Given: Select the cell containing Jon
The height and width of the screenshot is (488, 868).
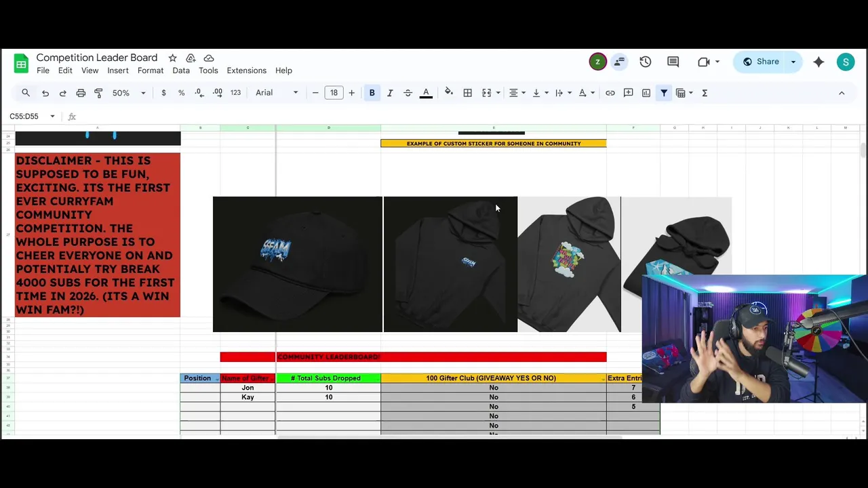Looking at the screenshot, I should tap(248, 388).
